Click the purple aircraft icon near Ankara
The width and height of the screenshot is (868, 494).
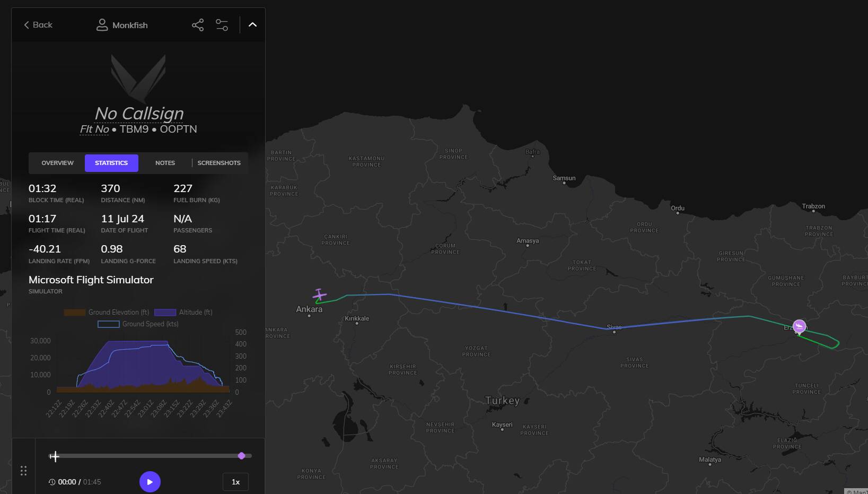pos(319,294)
